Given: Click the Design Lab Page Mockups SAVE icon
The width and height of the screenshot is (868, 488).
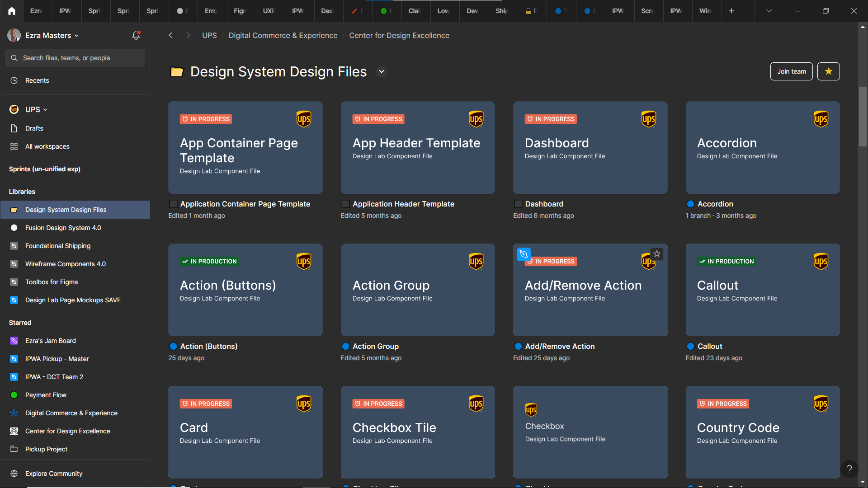Looking at the screenshot, I should 14,300.
